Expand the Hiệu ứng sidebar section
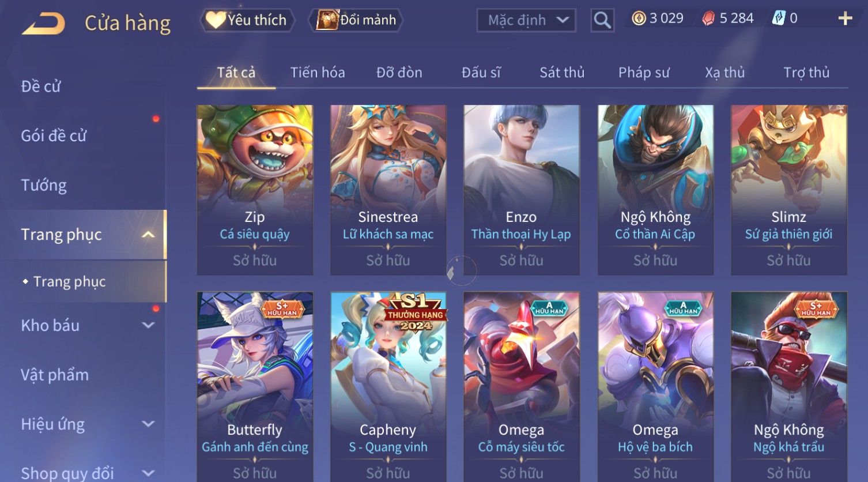The height and width of the screenshot is (482, 868). 148,424
